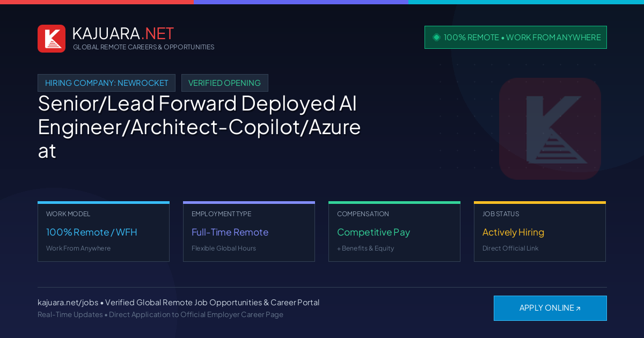Open the Senior/Lead Forward Deployed AI Engineer title
This screenshot has width=644, height=338.
199,127
